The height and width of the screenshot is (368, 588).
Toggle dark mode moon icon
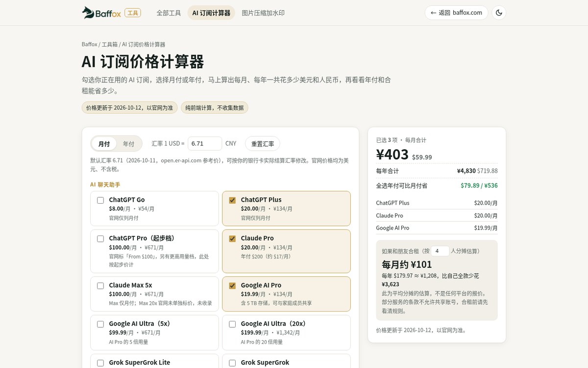coord(499,13)
